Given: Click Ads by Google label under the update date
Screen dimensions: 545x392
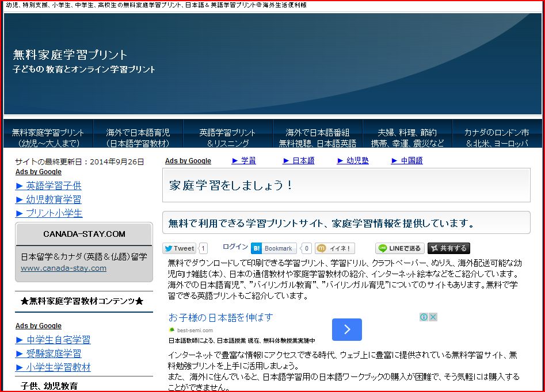Looking at the screenshot, I should [x=39, y=172].
